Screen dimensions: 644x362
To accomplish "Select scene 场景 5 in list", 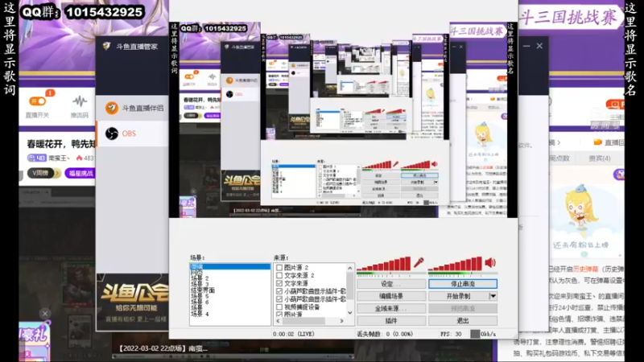I will [200, 296].
